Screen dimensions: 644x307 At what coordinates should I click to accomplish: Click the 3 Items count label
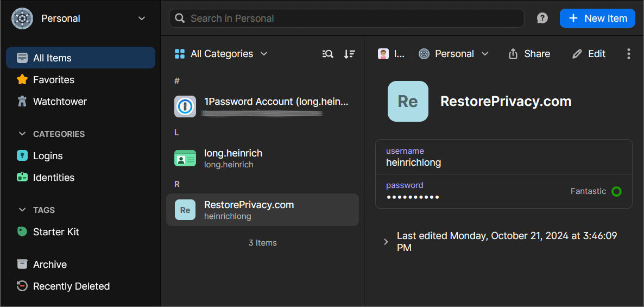pos(262,243)
